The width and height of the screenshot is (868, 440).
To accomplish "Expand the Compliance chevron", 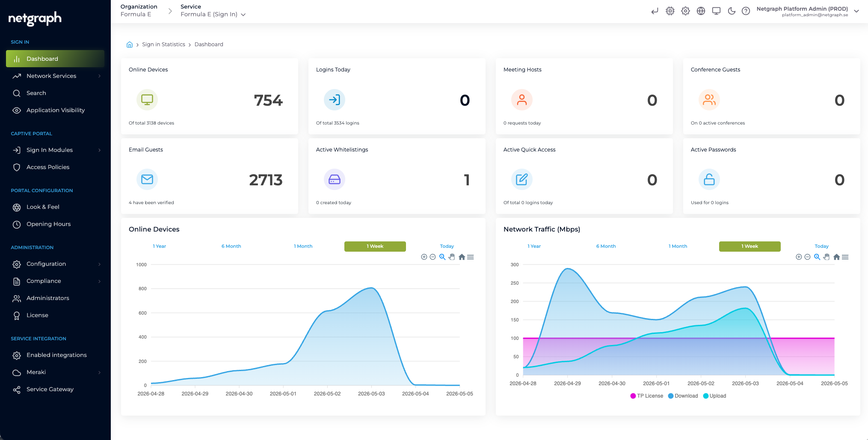I will point(100,281).
